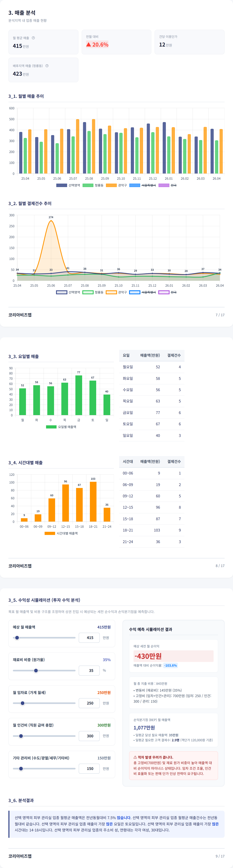Click the 건당 이용단가 12만원 card
This screenshot has height=868, width=233.
(x=190, y=42)
